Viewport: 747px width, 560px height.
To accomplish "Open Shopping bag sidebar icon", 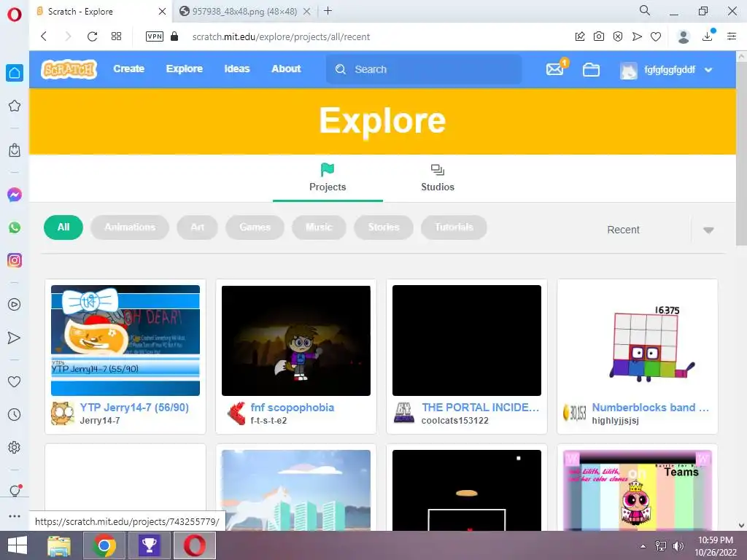I will point(15,150).
